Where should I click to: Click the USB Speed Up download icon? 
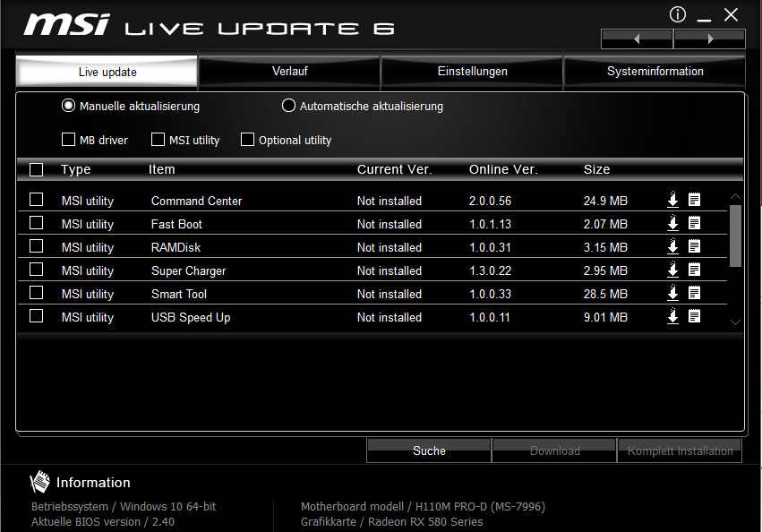[x=672, y=316]
